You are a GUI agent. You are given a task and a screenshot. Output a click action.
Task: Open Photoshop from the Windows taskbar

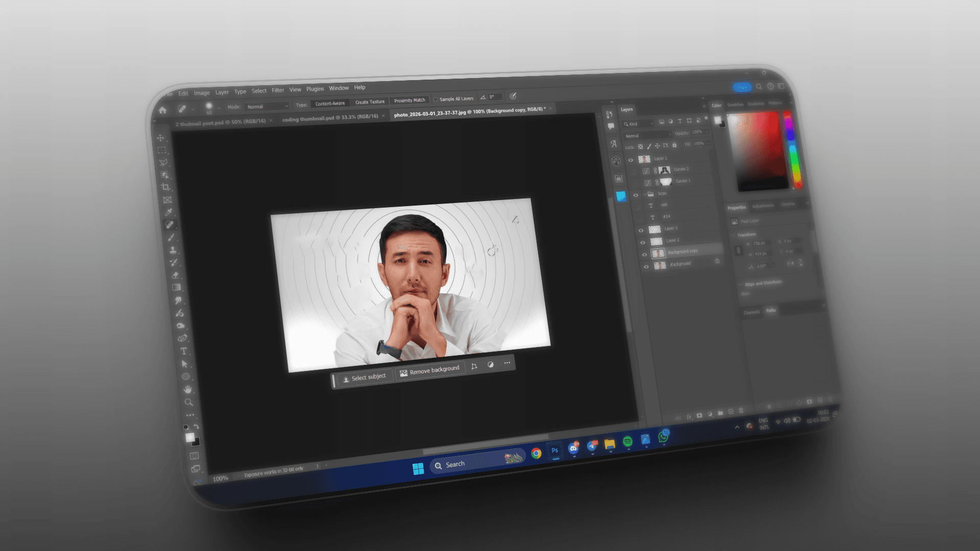(554, 450)
